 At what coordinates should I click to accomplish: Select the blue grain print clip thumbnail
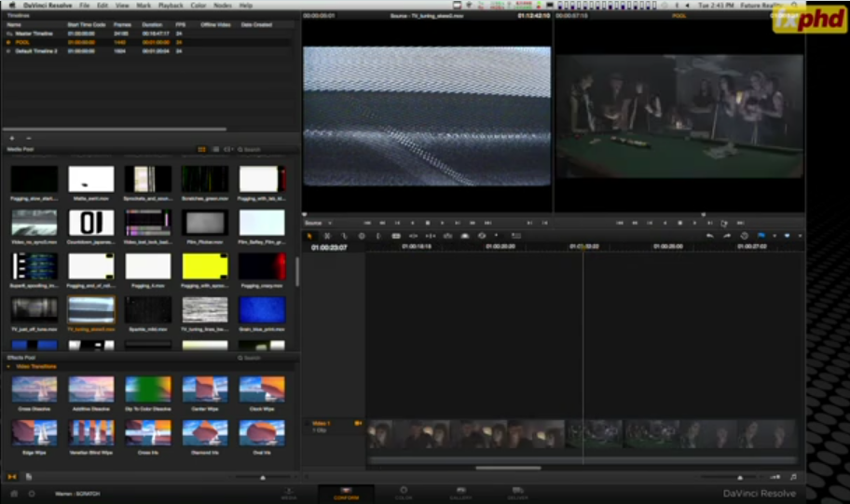tap(262, 310)
